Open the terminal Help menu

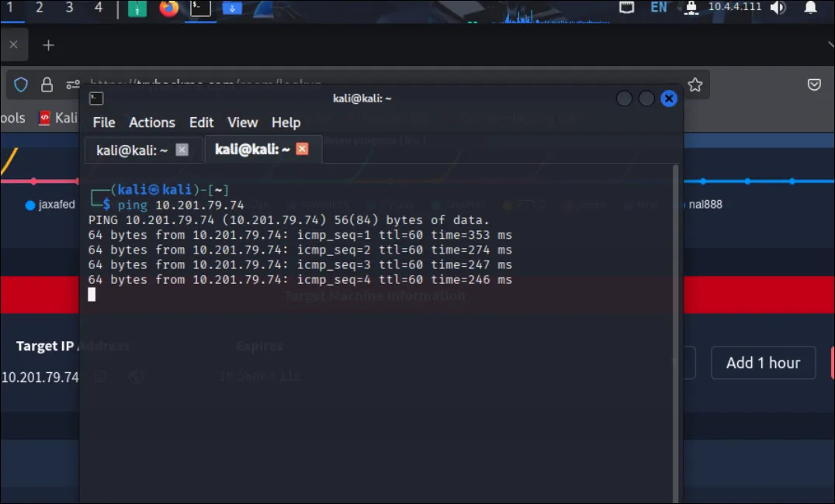(x=286, y=123)
